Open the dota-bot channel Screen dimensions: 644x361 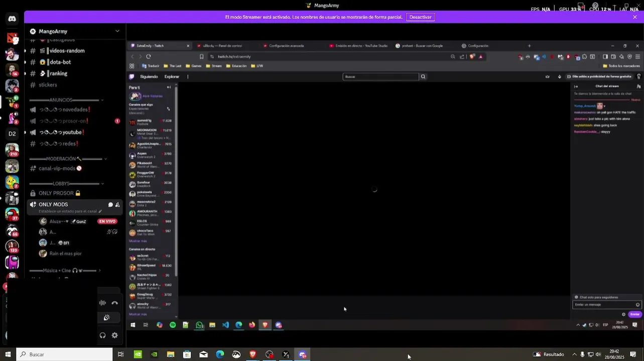(x=74, y=62)
